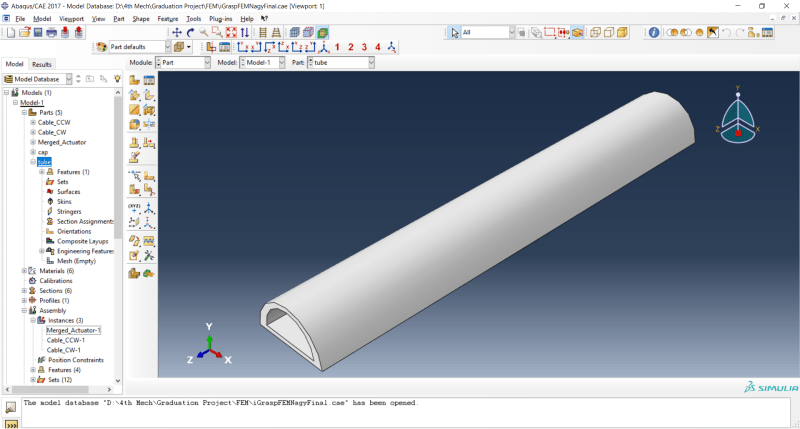
Task: Expand the Sections (6) node
Action: click(x=24, y=291)
